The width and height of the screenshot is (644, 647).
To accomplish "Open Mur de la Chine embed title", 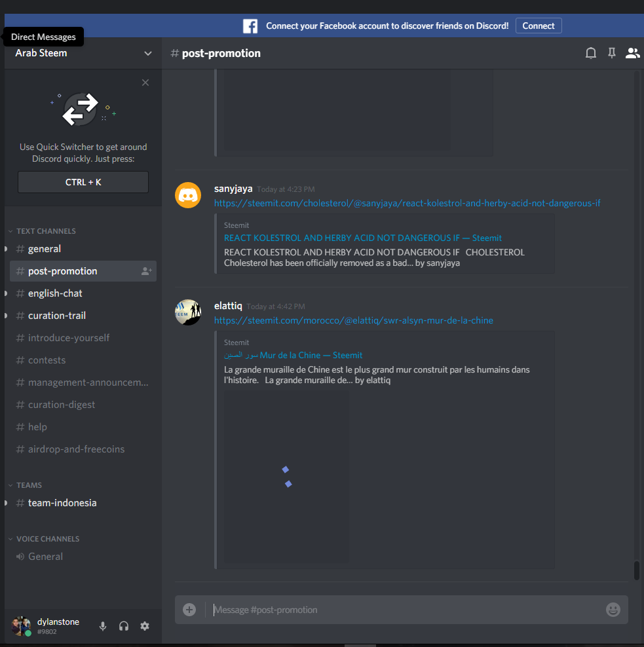I will (x=293, y=356).
